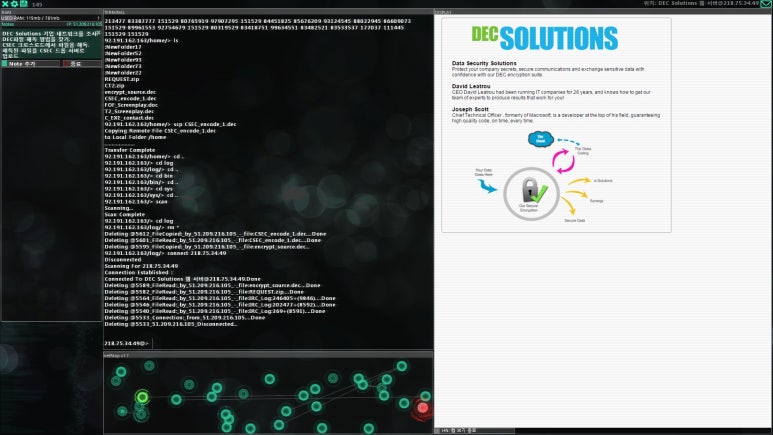Click the save session disk icon
773x435 pixels.
pyautogui.click(x=23, y=3)
